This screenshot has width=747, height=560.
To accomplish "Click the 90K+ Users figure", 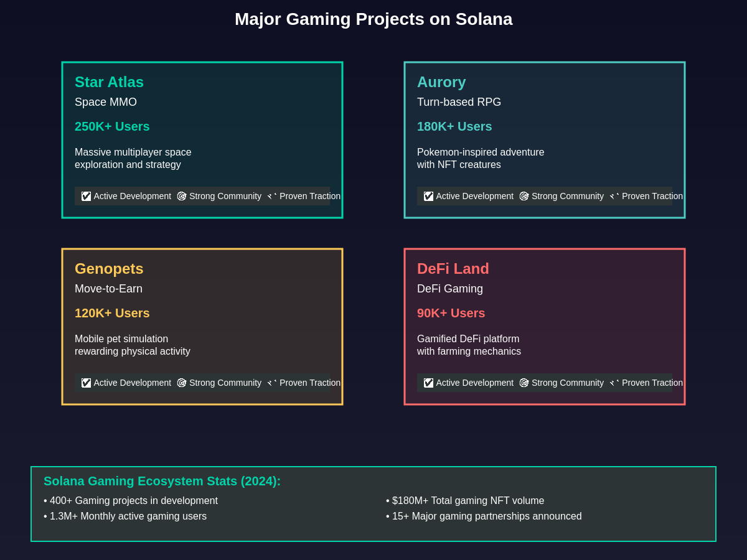I will point(451,313).
